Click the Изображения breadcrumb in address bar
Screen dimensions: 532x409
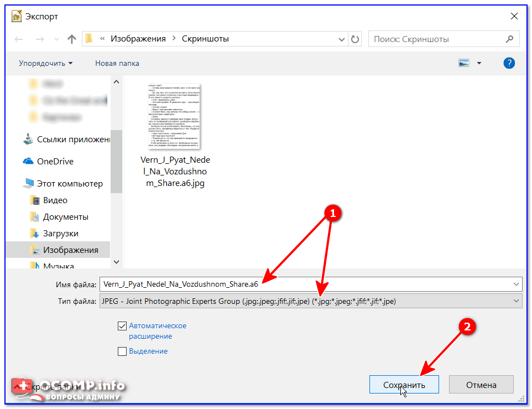pos(138,39)
